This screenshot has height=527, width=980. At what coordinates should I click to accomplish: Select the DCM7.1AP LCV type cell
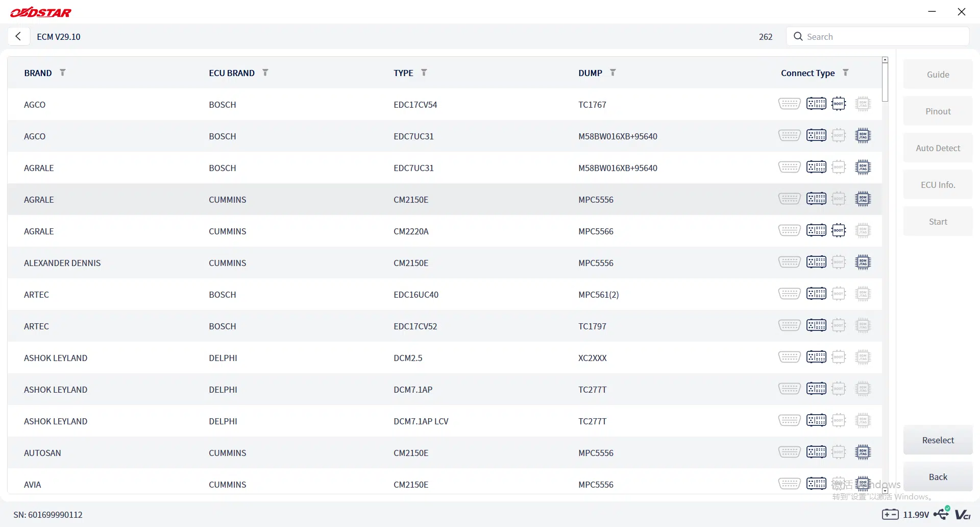coord(421,421)
